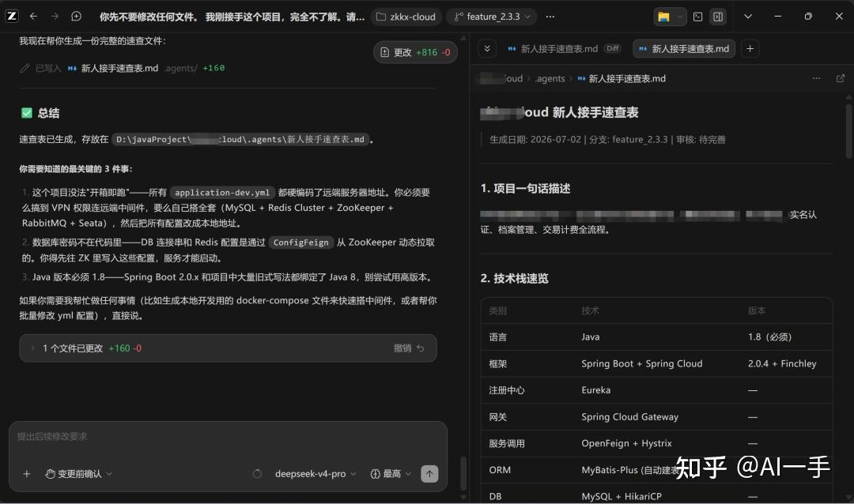Minimize the window
Screen dimensions: 854x504
pos(778,17)
